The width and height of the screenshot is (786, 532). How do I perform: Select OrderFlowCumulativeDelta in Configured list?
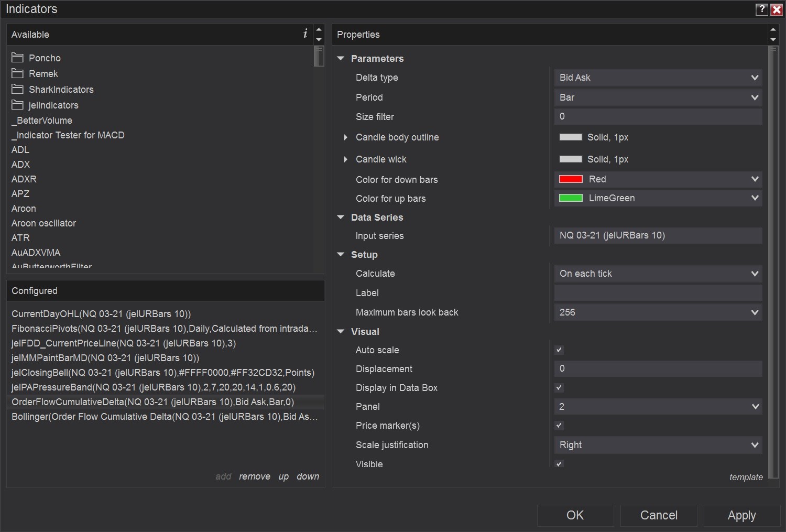[x=152, y=402]
